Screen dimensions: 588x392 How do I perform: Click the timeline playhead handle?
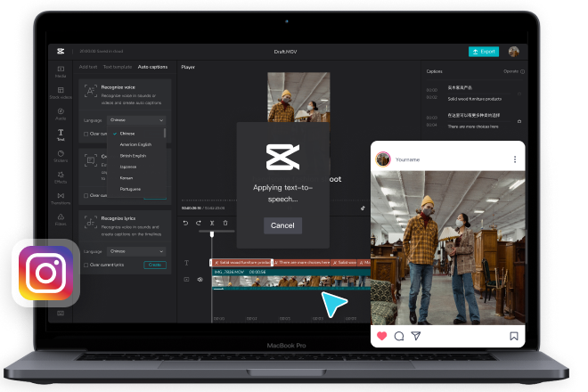click(x=212, y=235)
